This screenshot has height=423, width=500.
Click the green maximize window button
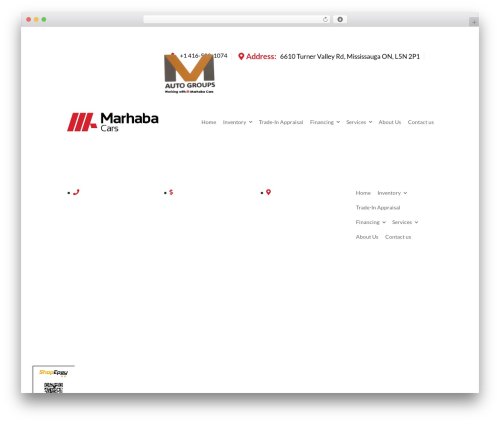[x=44, y=19]
